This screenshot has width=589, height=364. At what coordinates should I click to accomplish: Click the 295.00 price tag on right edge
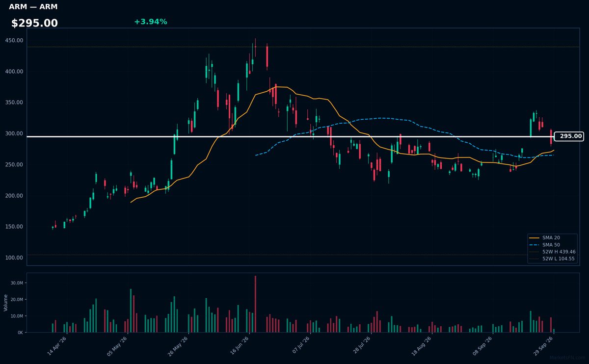pyautogui.click(x=570, y=136)
